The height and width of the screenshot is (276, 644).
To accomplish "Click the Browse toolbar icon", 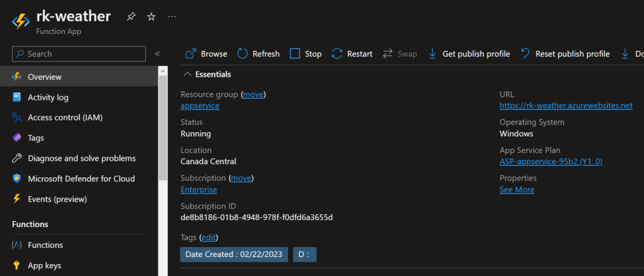I will 191,54.
